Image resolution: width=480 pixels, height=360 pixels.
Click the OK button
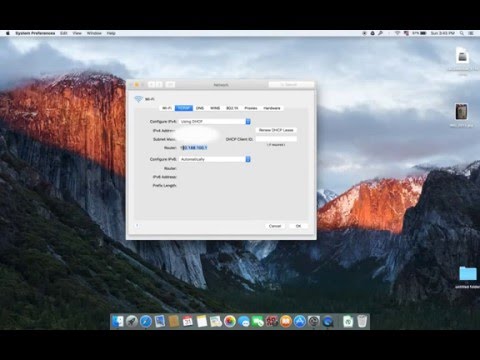click(298, 226)
